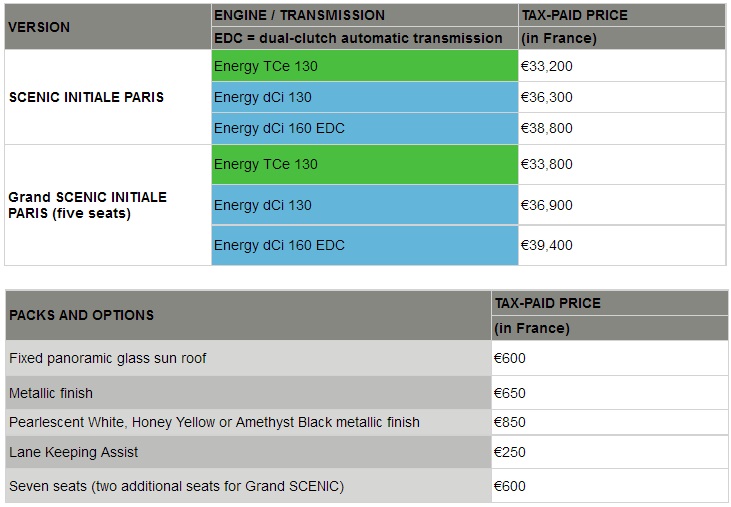Click the Seven seats option row
731x507 pixels.
pos(176,486)
